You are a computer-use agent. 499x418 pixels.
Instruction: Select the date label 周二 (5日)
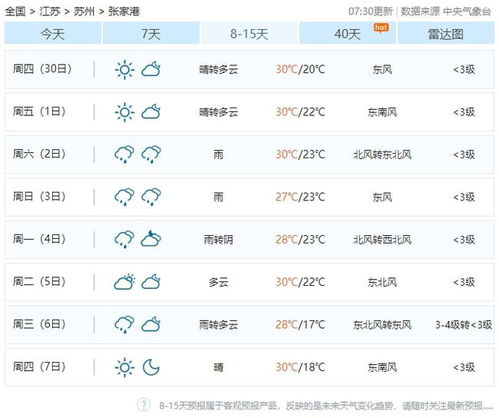pos(39,281)
